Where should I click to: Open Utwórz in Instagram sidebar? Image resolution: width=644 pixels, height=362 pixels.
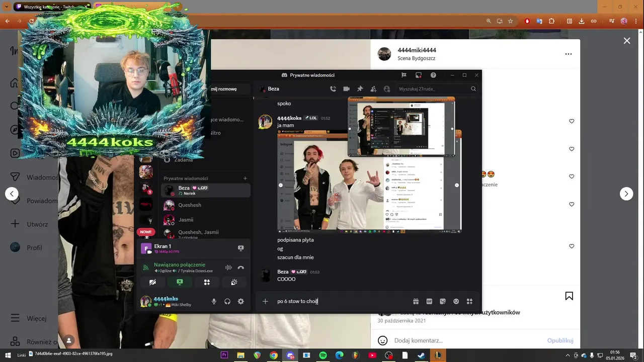point(29,224)
